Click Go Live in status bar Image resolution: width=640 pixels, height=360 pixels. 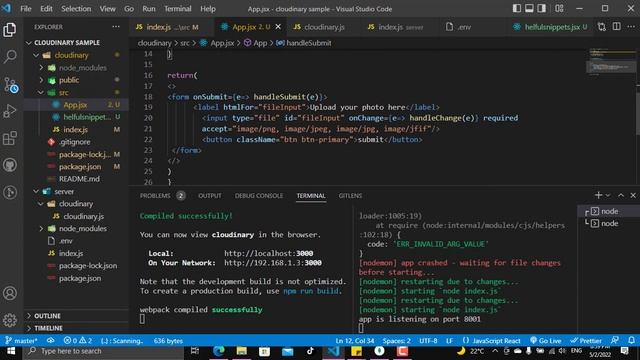(x=545, y=340)
